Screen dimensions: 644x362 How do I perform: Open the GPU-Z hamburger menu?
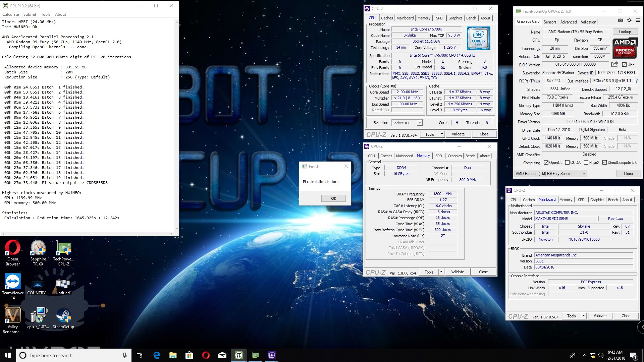point(638,20)
